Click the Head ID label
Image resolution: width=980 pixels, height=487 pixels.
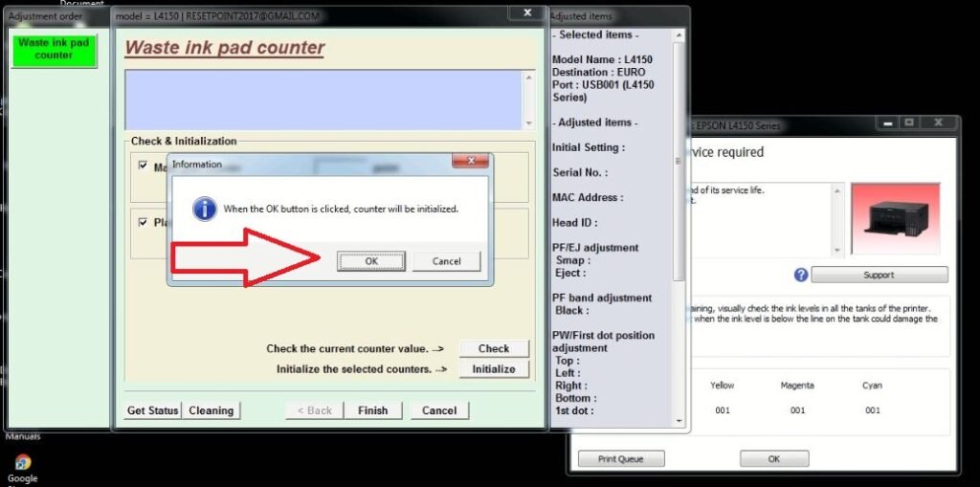575,223
